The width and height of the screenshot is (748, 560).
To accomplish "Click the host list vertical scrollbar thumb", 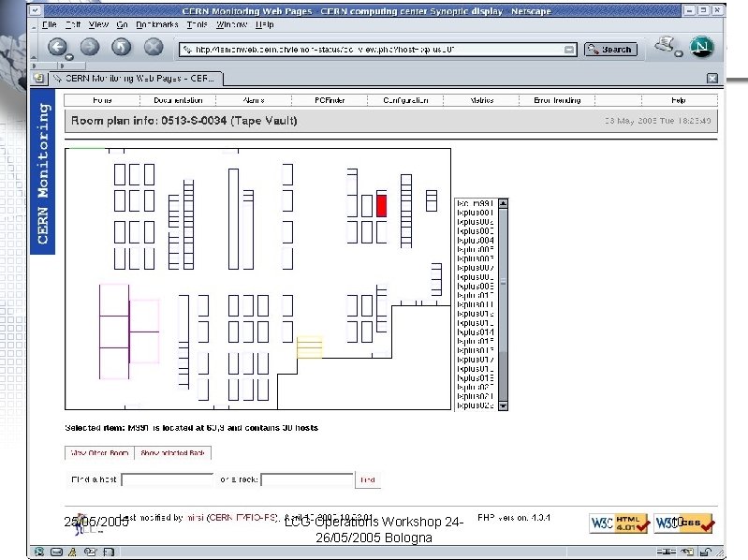I will (503, 282).
